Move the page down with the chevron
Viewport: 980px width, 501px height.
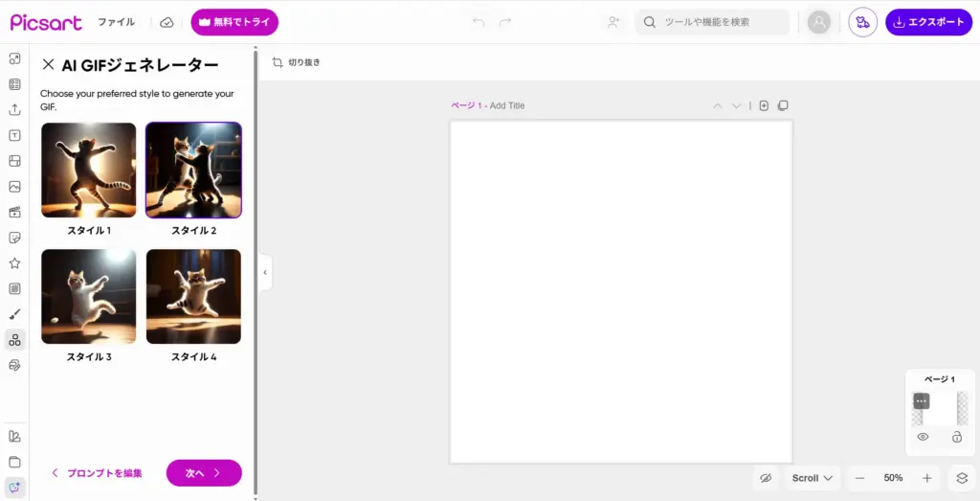pos(737,105)
